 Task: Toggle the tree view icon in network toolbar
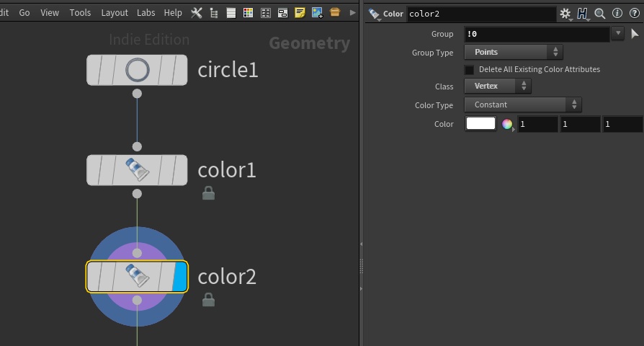tap(214, 13)
